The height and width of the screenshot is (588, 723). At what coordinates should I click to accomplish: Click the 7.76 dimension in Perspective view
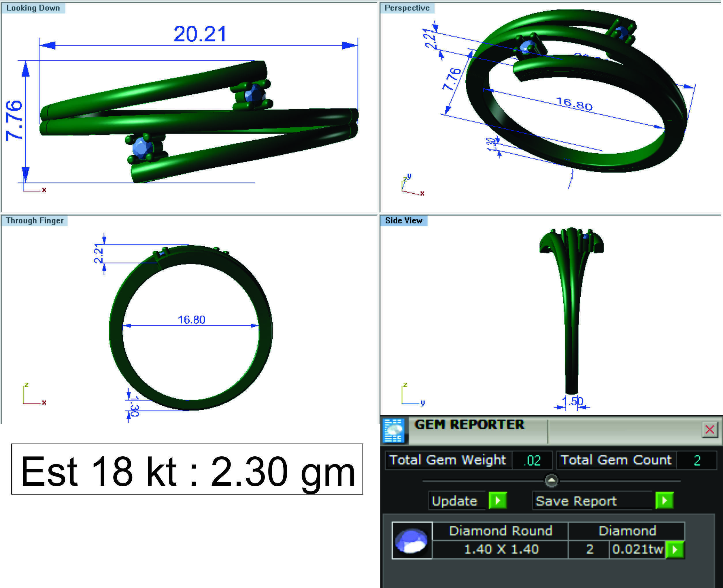pos(452,79)
